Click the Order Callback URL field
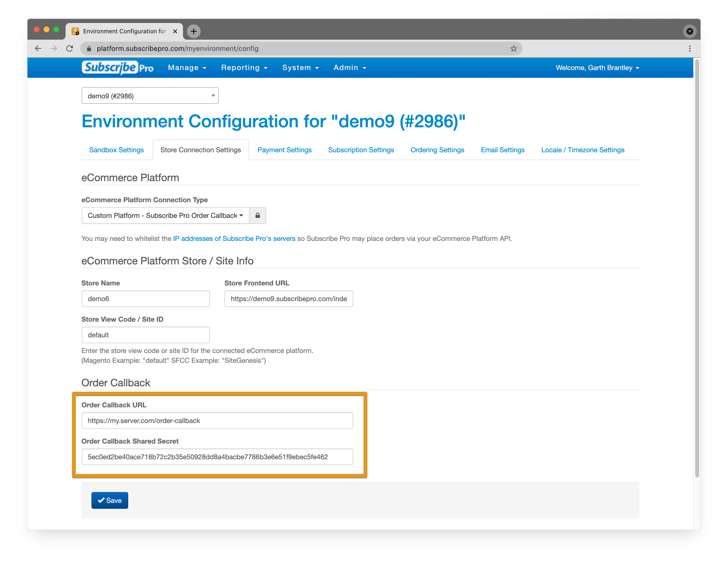 point(217,421)
